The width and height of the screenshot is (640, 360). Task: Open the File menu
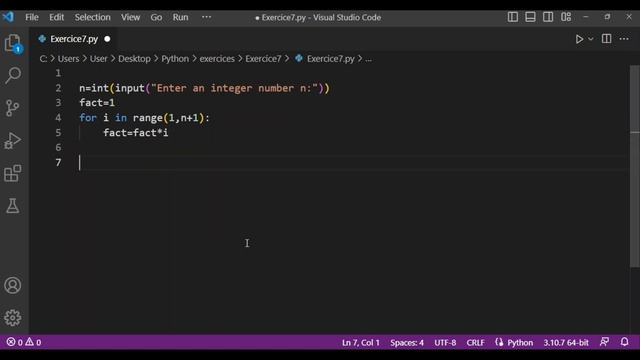(x=32, y=17)
